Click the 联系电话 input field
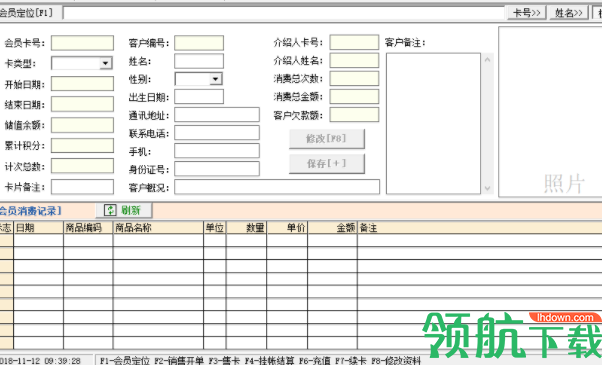 [x=217, y=133]
